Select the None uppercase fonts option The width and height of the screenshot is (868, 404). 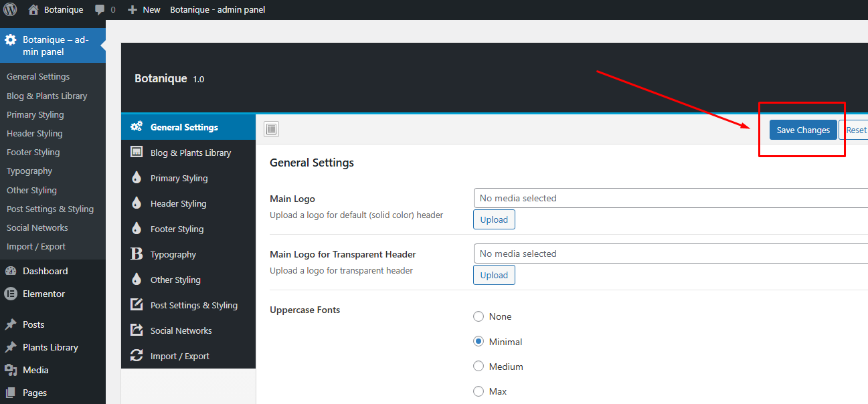point(479,316)
